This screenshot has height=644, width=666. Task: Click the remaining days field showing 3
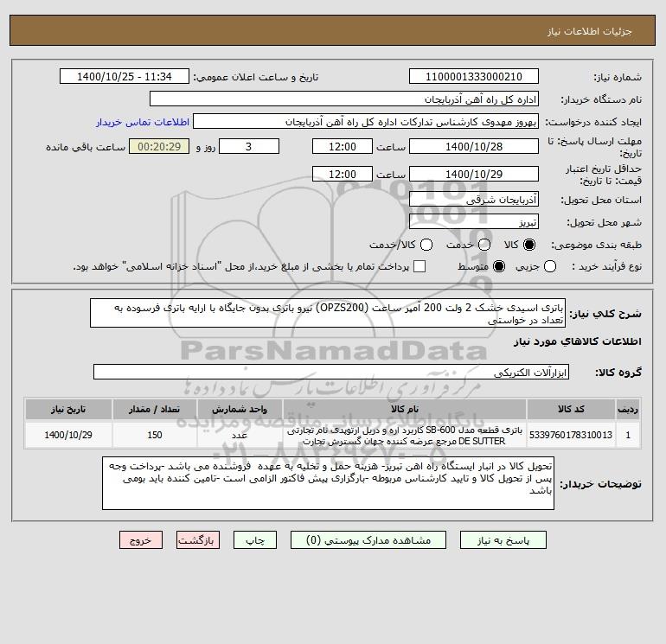(x=249, y=146)
